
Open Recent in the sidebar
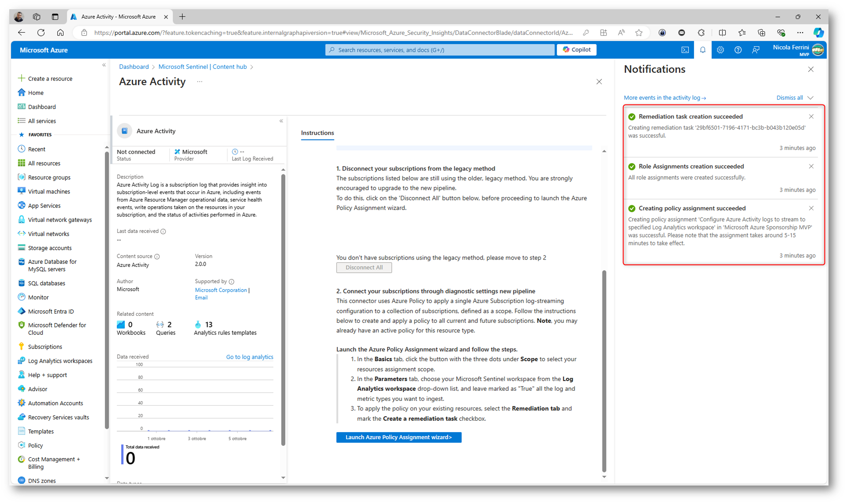pyautogui.click(x=37, y=149)
